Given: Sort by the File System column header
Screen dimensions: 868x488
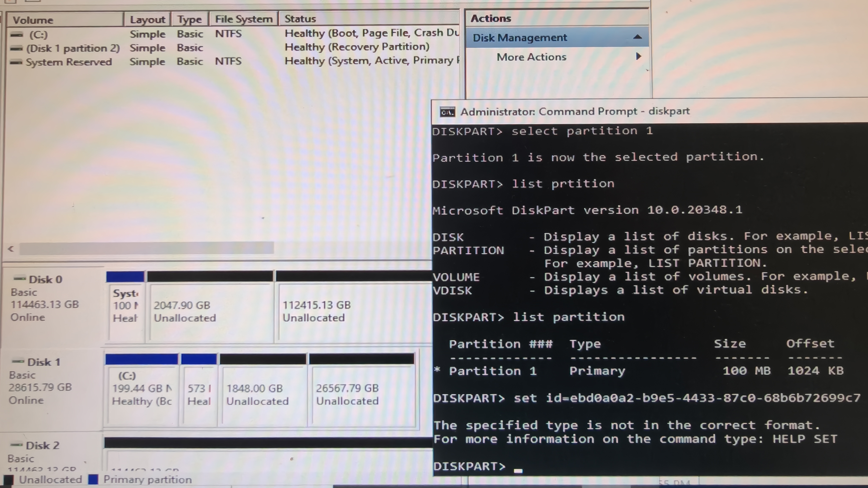Looking at the screenshot, I should [244, 19].
